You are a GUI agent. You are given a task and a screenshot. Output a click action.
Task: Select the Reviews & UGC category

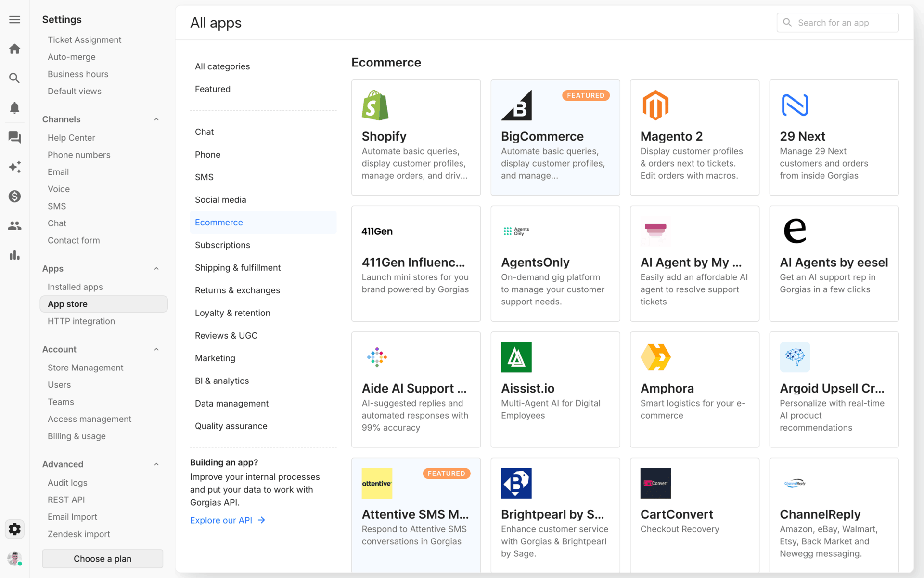pos(263,336)
